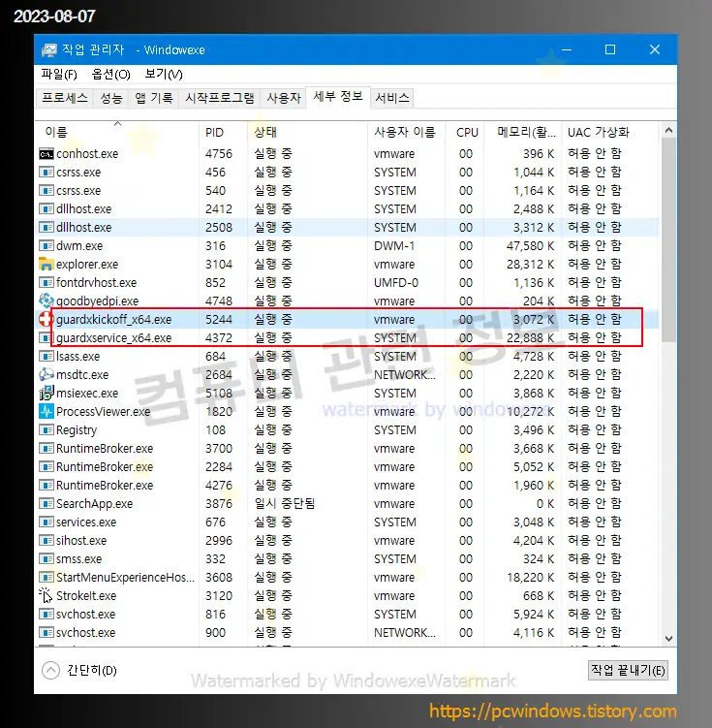Viewport: 712px width, 728px height.
Task: Click the scrollbar down arrow
Action: pos(668,639)
